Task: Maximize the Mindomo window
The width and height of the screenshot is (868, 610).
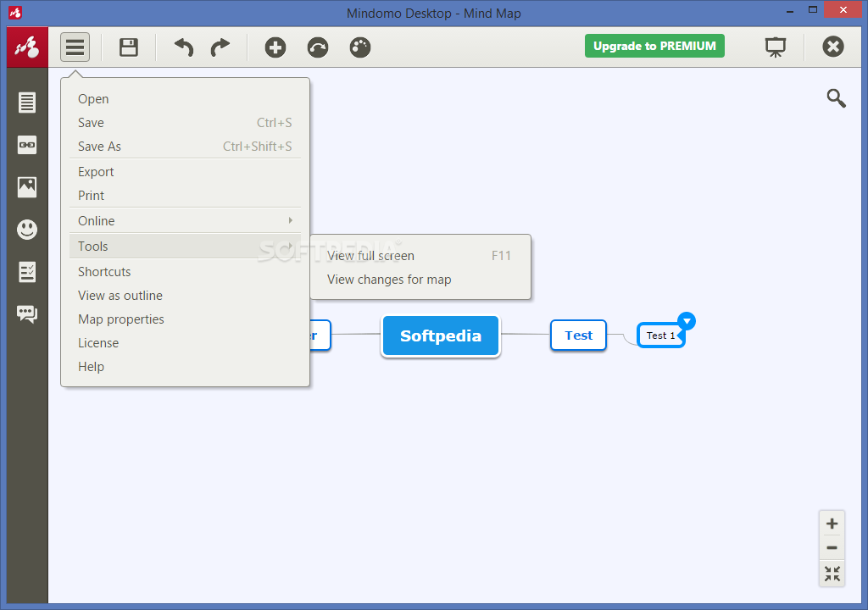Action: coord(813,10)
